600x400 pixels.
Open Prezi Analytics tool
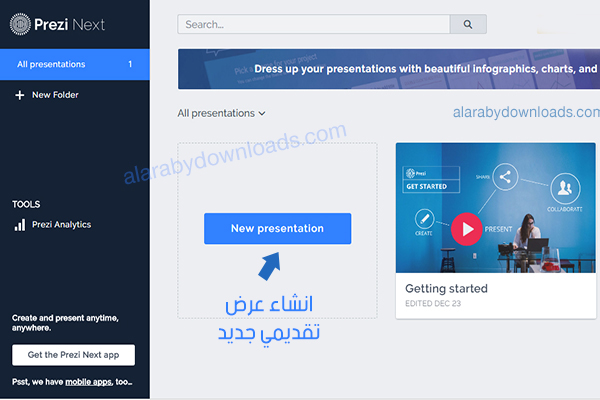[53, 225]
